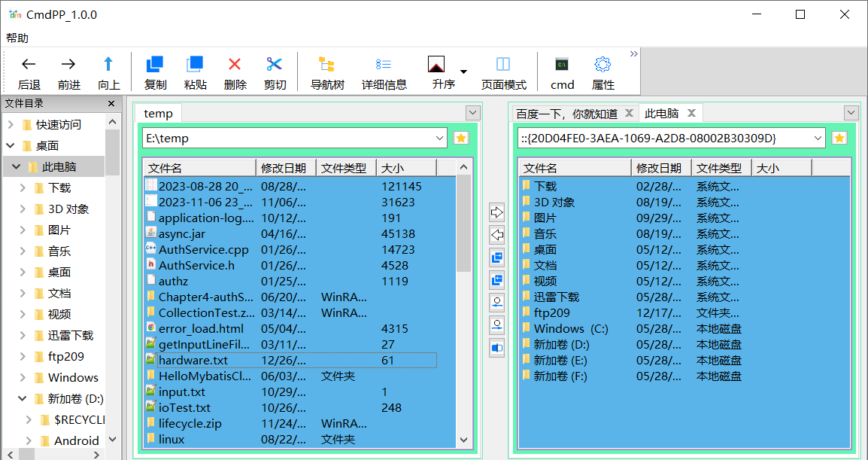This screenshot has width=868, height=460.
Task: Expand the 下载 tree node
Action: click(23, 188)
